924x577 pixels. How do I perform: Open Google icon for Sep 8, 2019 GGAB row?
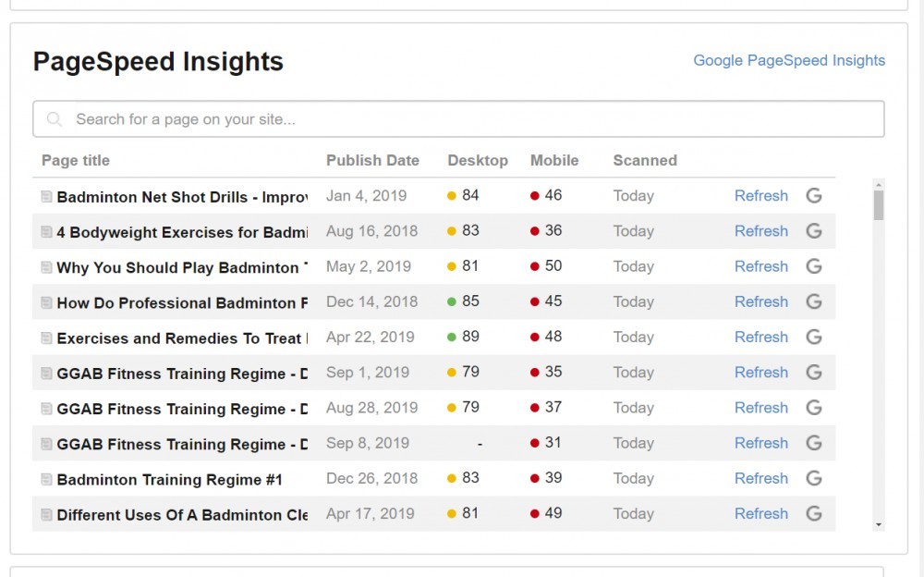(x=814, y=443)
